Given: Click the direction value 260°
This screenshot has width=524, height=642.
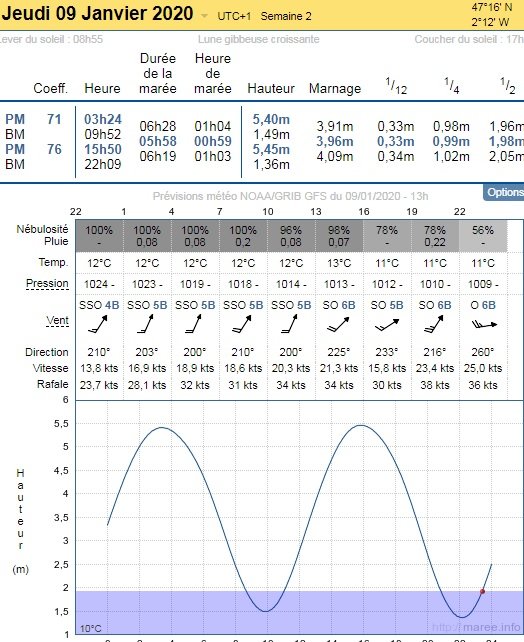Looking at the screenshot, I should 483,352.
